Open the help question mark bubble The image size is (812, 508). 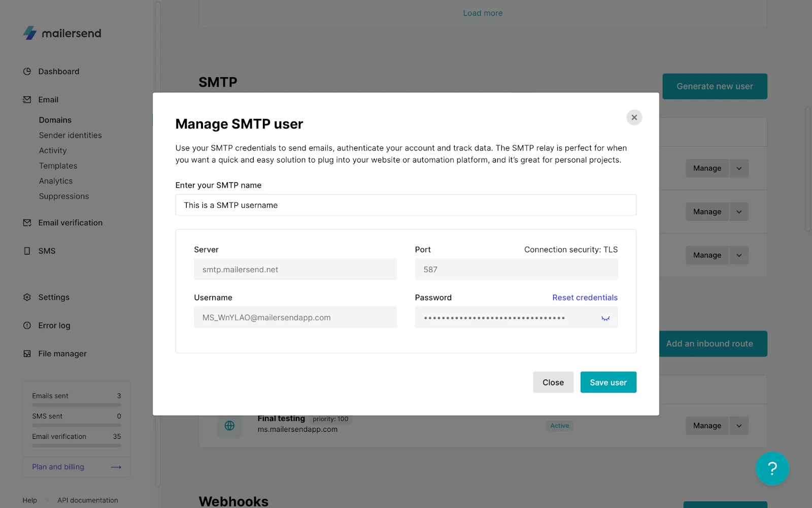click(772, 468)
